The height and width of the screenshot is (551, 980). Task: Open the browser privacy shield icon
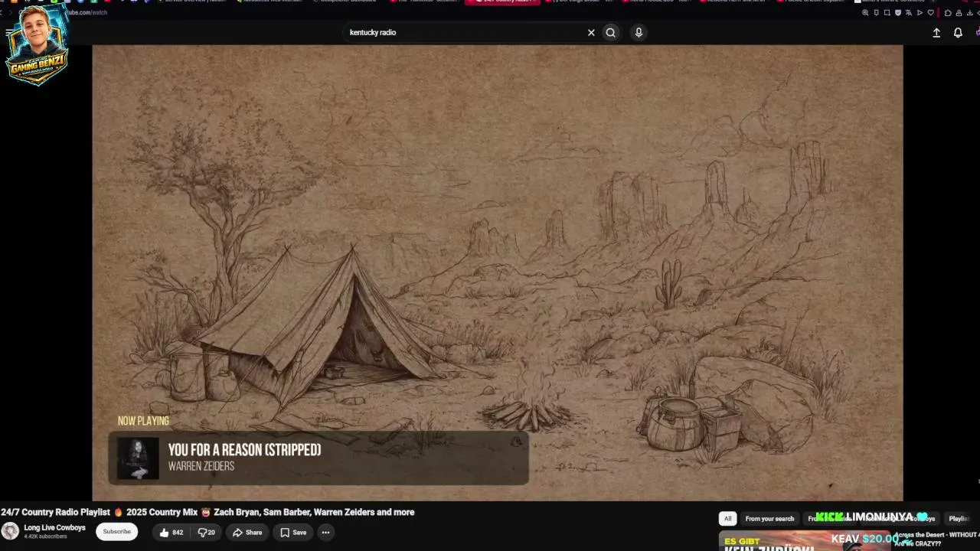click(898, 12)
